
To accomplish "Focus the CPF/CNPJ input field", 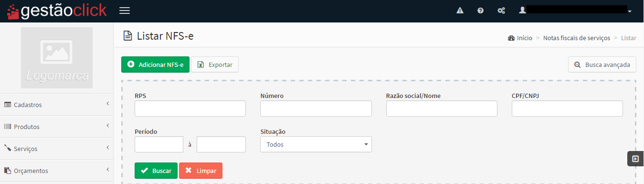I will pos(567,108).
